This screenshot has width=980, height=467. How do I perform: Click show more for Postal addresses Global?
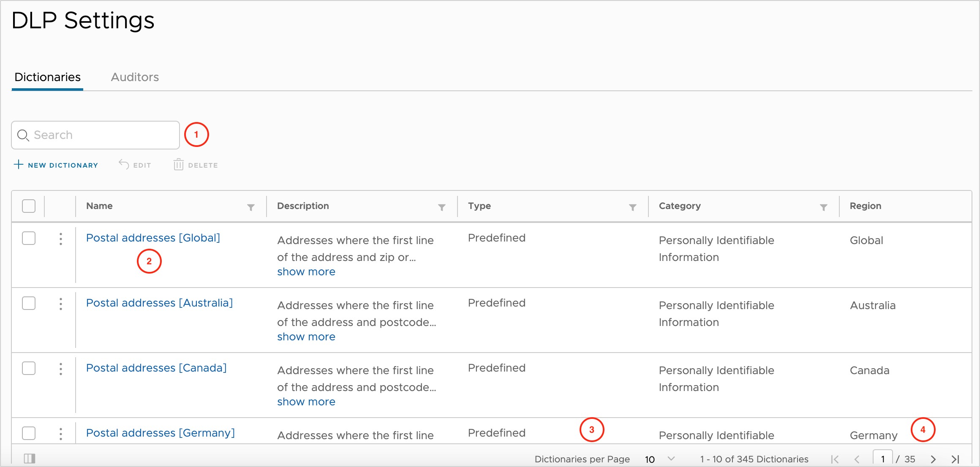tap(306, 271)
